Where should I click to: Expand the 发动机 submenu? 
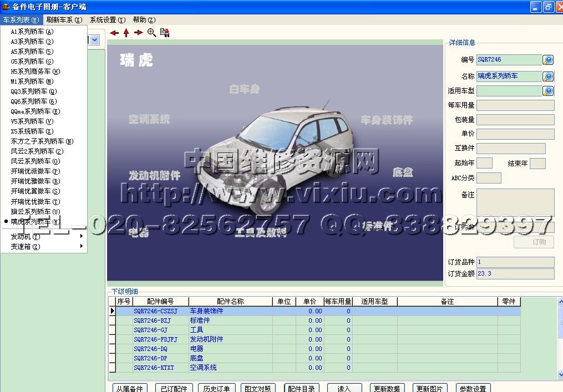coord(47,237)
